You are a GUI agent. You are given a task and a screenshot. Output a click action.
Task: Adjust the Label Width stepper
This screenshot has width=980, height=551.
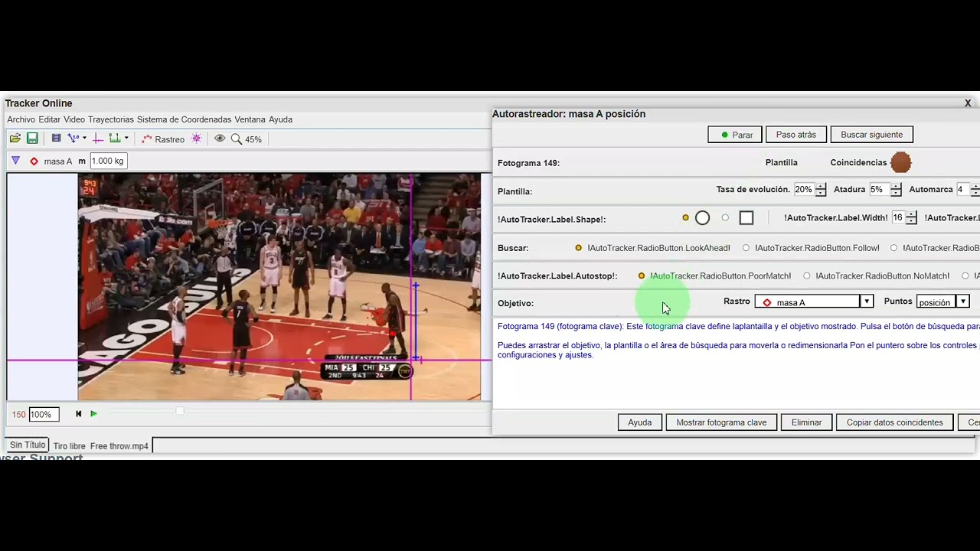pyautogui.click(x=911, y=218)
